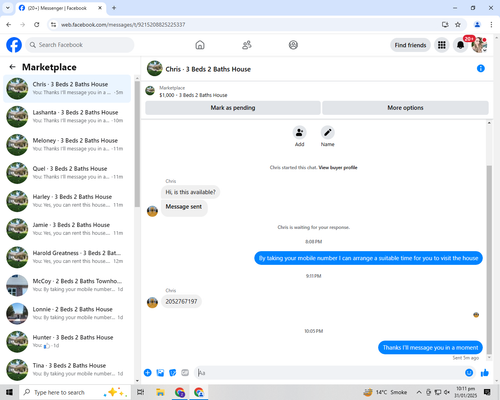Click the Thanks I'll message you in a moment bubble
The height and width of the screenshot is (400, 500).
(x=430, y=347)
